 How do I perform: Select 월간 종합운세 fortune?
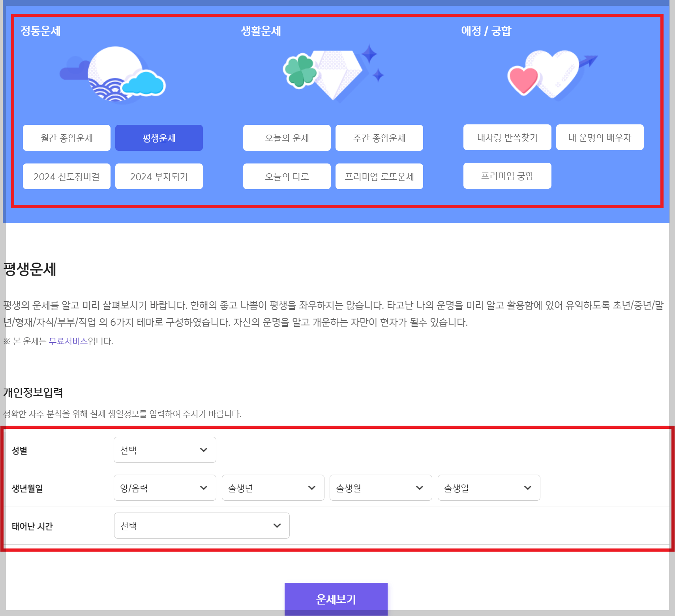click(66, 138)
